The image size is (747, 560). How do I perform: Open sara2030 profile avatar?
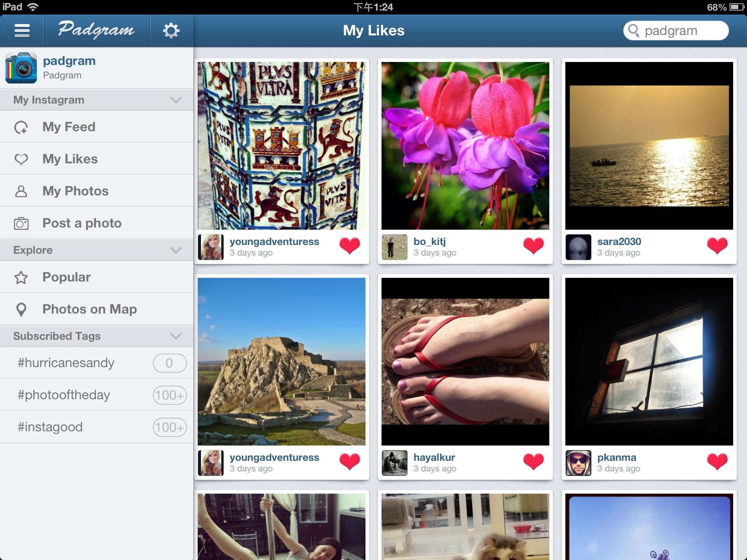point(578,247)
